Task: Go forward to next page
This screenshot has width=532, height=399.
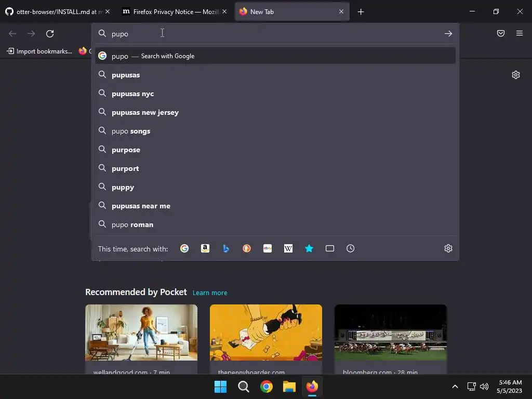Action: (x=31, y=34)
